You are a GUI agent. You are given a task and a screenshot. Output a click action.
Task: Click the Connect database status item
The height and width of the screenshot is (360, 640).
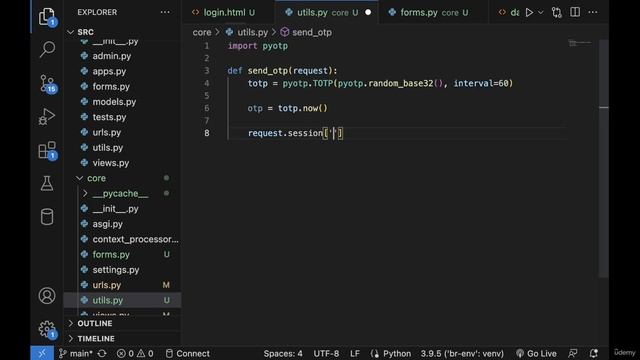click(188, 353)
